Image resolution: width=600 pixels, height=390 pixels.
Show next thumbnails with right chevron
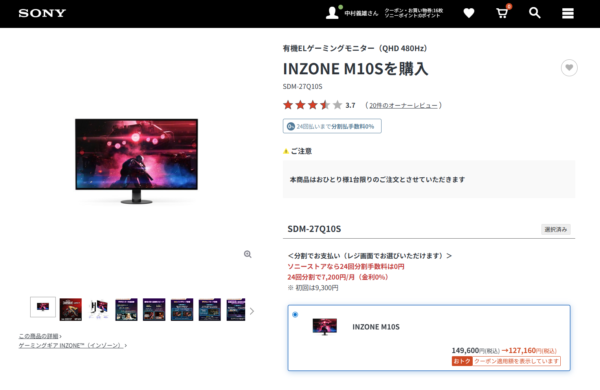tap(251, 311)
